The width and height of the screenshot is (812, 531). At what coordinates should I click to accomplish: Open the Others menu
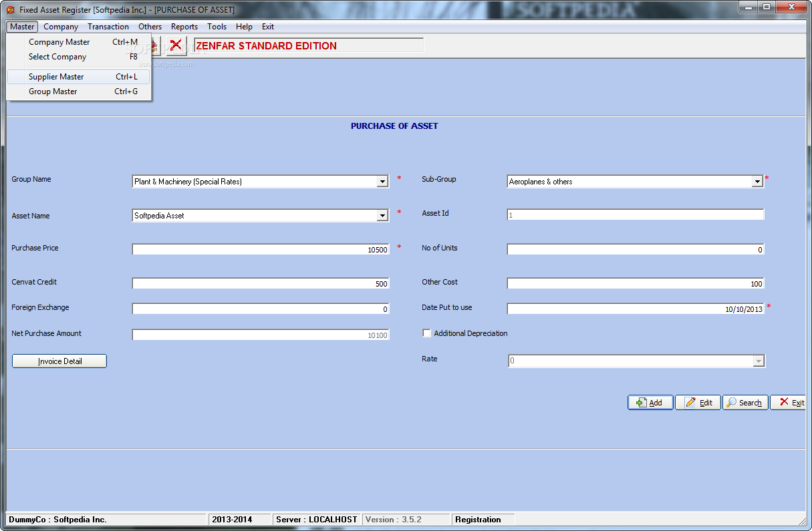[x=150, y=27]
